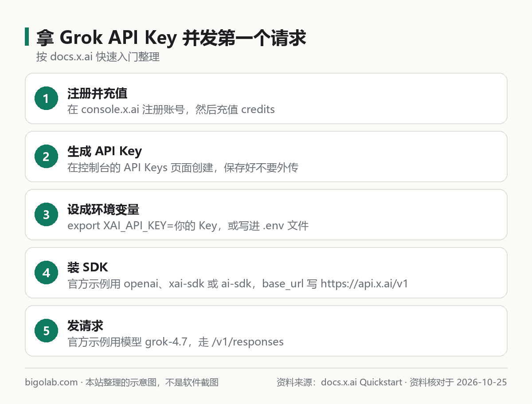Click the line "官方示例用模型 grok-4.7"
This screenshot has height=404, width=532.
pos(176,341)
